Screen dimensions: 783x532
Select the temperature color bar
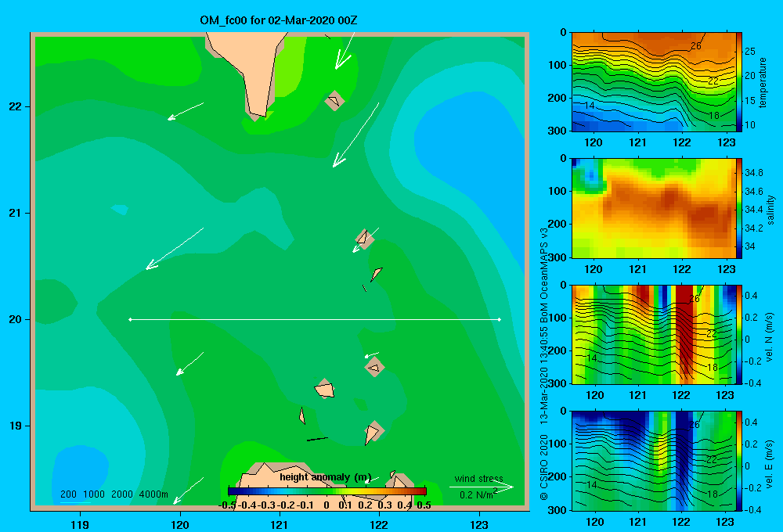(x=739, y=82)
